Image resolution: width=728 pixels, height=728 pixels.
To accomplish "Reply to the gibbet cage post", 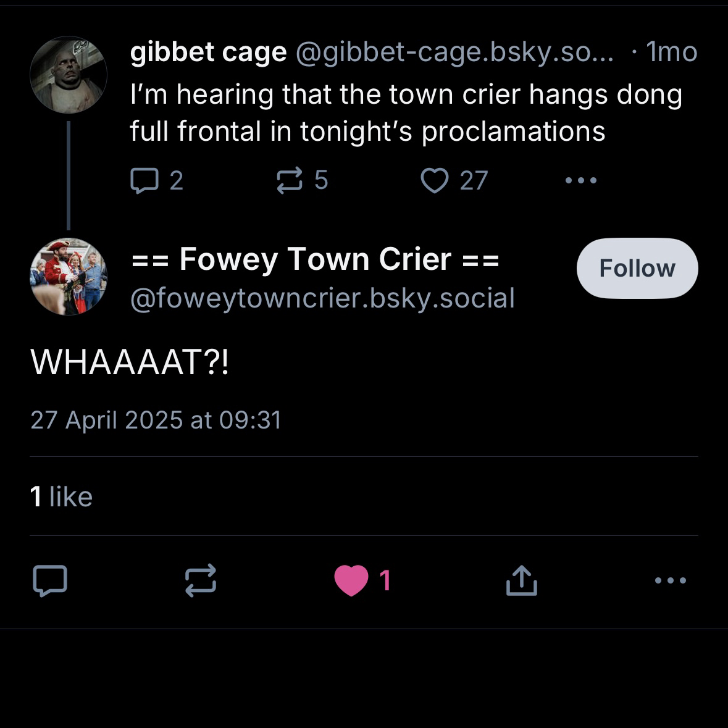I will (x=144, y=180).
